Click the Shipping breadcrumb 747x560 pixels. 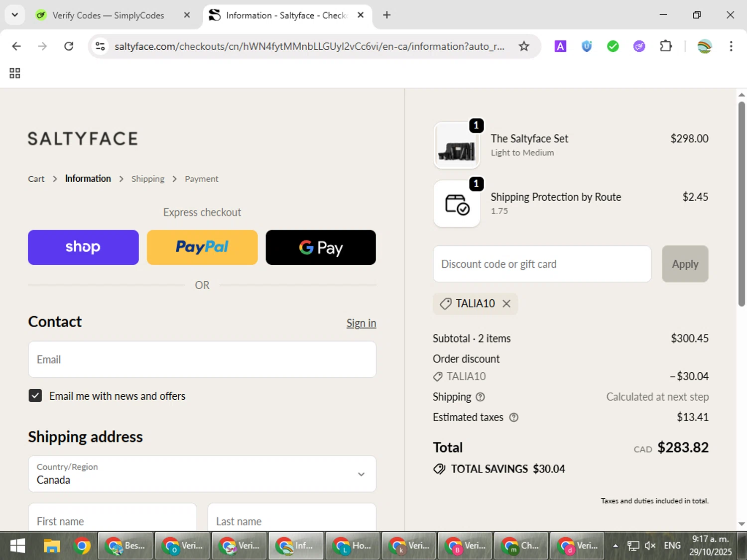click(148, 179)
